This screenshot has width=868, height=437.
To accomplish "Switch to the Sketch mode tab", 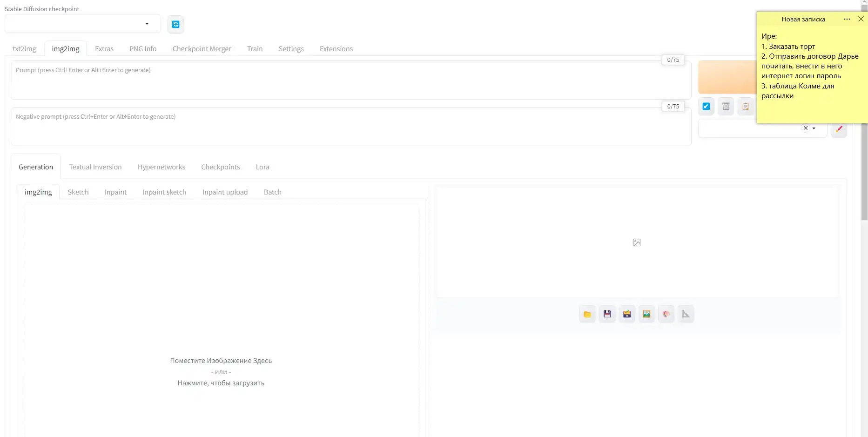I will 78,192.
